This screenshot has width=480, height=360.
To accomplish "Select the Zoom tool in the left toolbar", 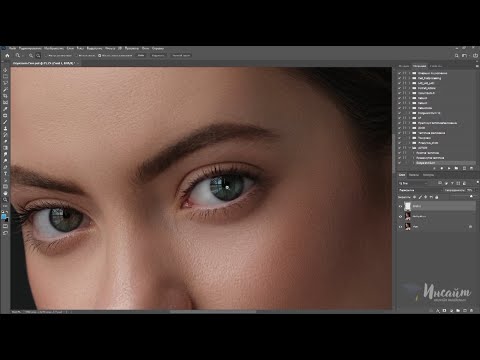I will point(5,200).
